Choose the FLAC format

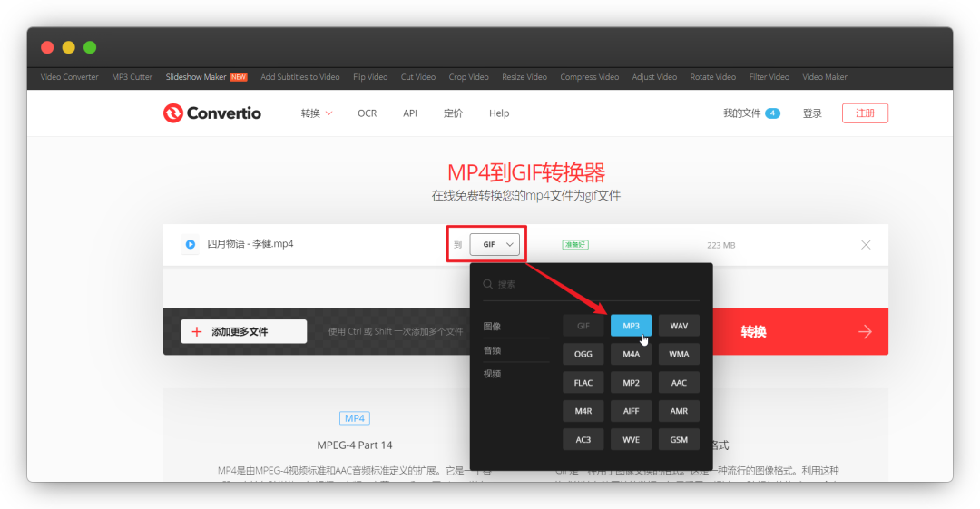pos(583,383)
